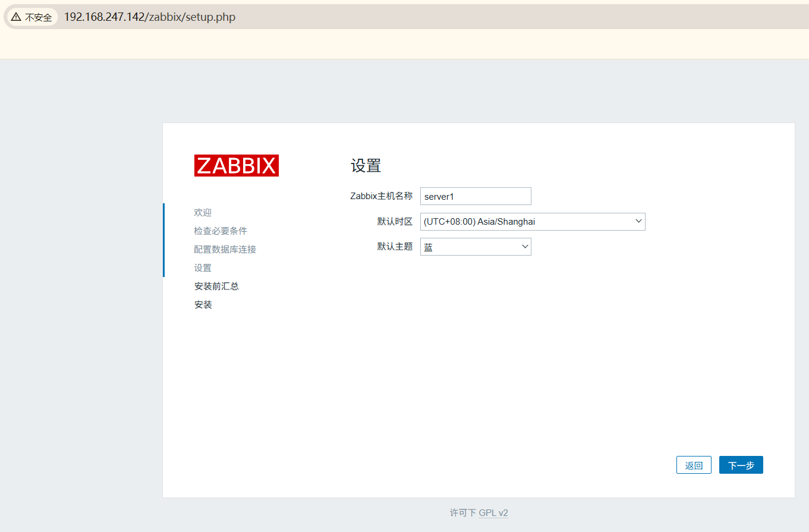Click the 默认时区 label
The width and height of the screenshot is (809, 532).
pos(395,222)
